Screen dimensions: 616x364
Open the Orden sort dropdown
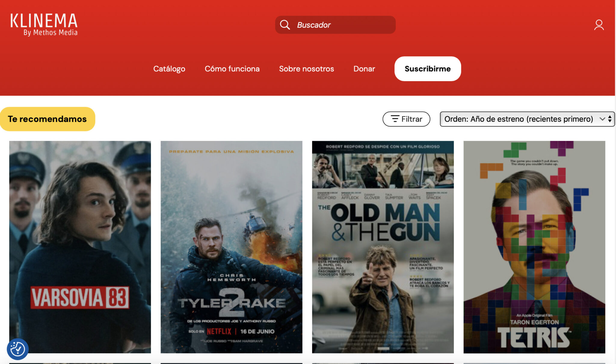click(526, 119)
